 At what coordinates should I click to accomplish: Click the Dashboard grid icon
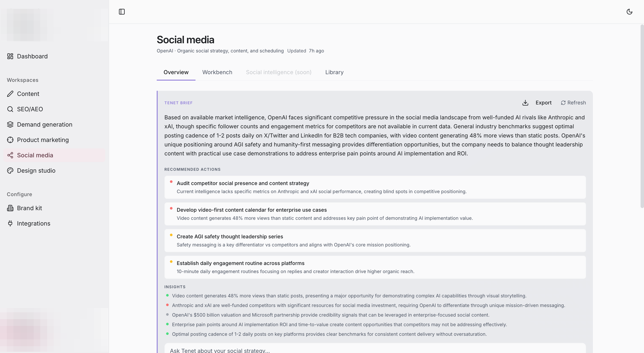click(x=10, y=56)
